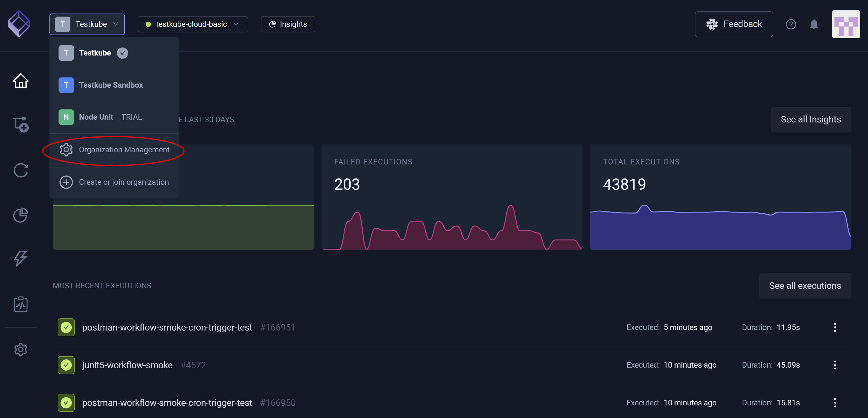Click See all executions button
The image size is (868, 418).
coord(805,286)
